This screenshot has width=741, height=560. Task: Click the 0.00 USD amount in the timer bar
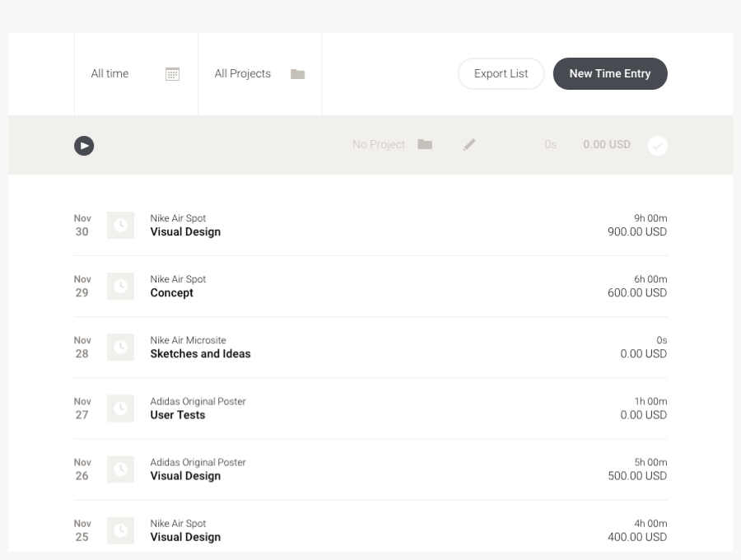click(608, 144)
